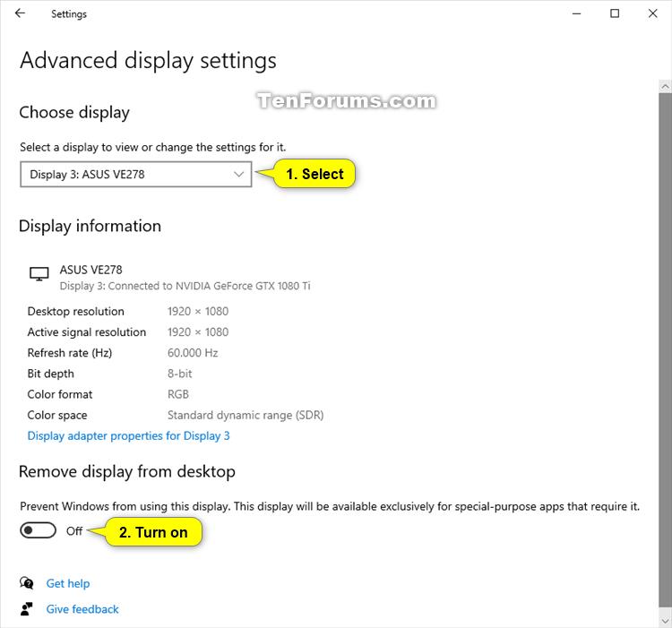This screenshot has width=672, height=628.
Task: Click the Advanced display settings heading
Action: point(148,60)
